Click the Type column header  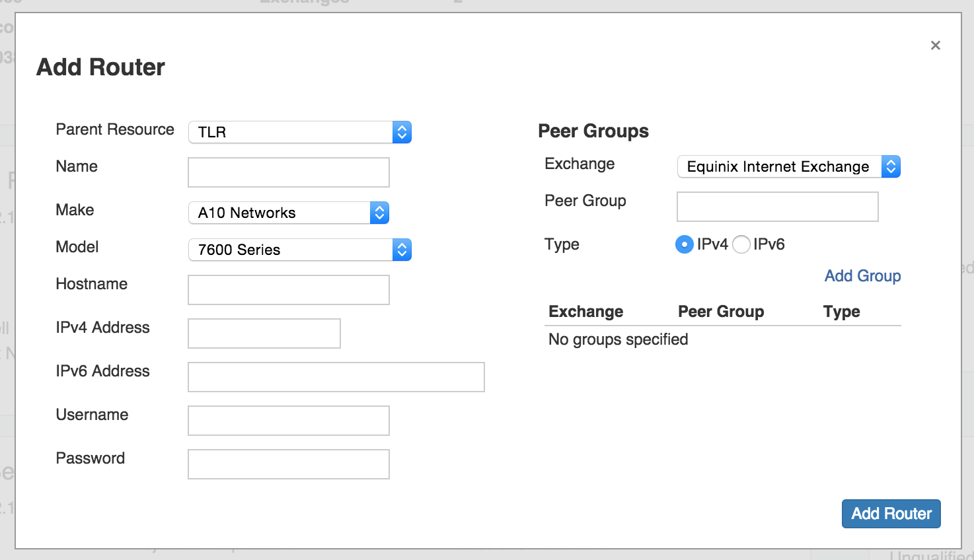(x=841, y=312)
